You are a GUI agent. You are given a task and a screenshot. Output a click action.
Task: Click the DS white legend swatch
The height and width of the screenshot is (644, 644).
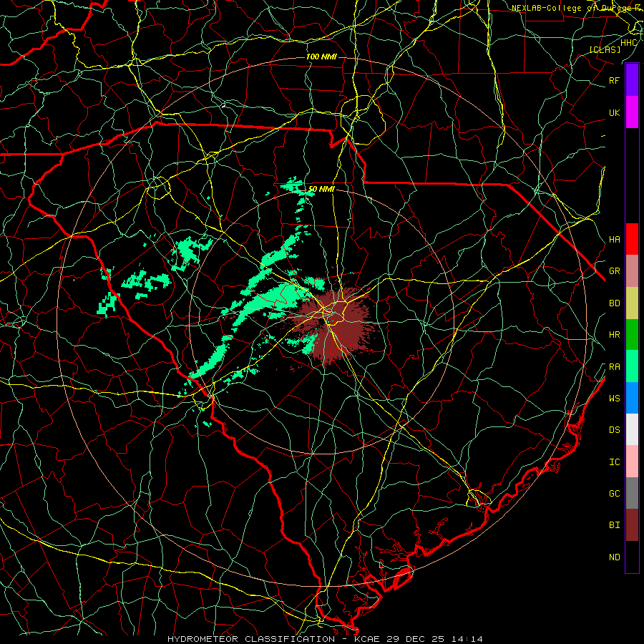click(632, 429)
